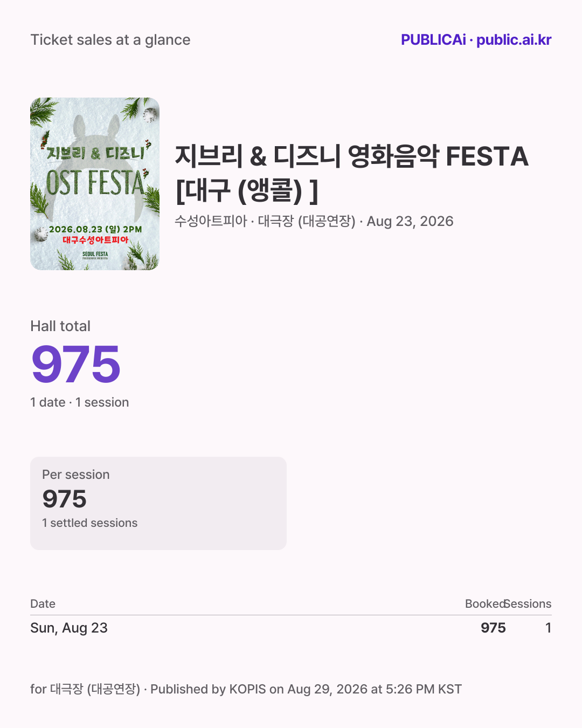The image size is (582, 728).
Task: Click the 1 date 1 session text
Action: coord(80,402)
